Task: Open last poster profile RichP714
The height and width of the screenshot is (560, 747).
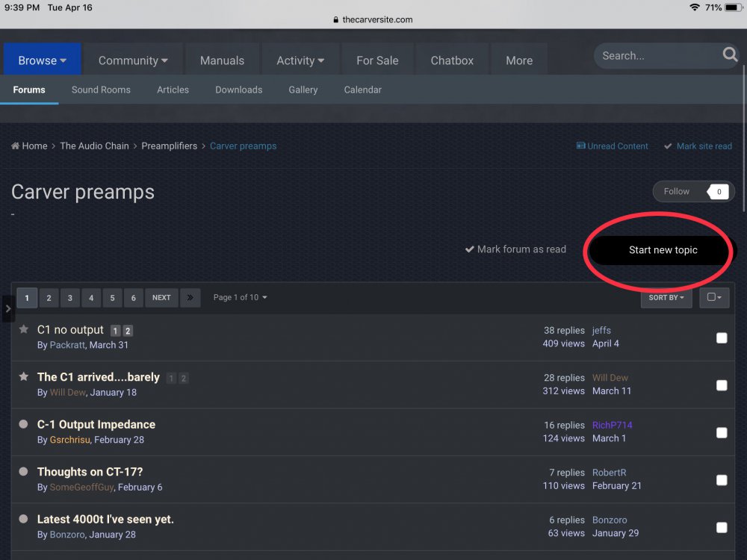Action: coord(613,425)
